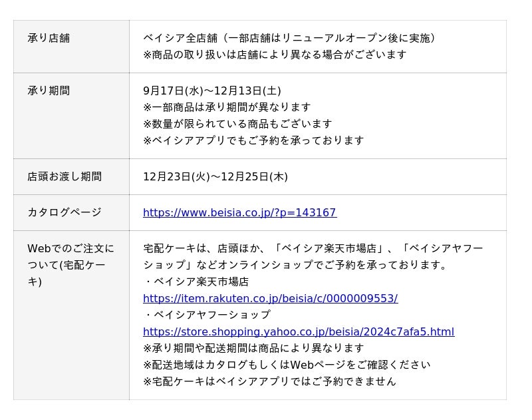Click the note ※宅配ケーキはベイシアアプリではご予約できません

pyautogui.click(x=269, y=381)
